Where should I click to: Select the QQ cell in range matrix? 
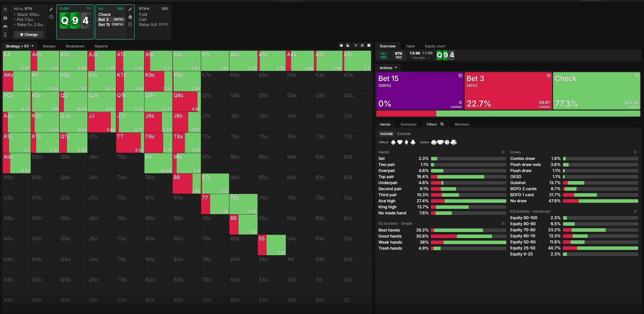[x=73, y=102]
